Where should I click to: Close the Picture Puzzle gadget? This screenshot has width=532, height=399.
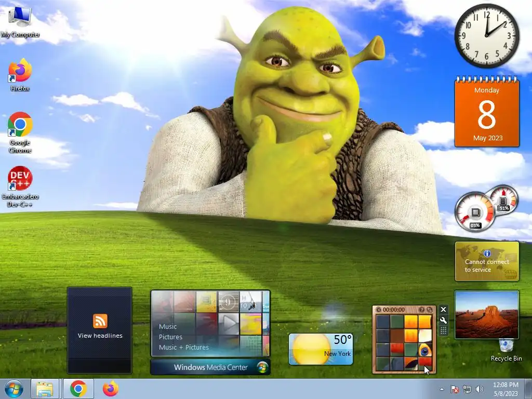click(x=443, y=310)
